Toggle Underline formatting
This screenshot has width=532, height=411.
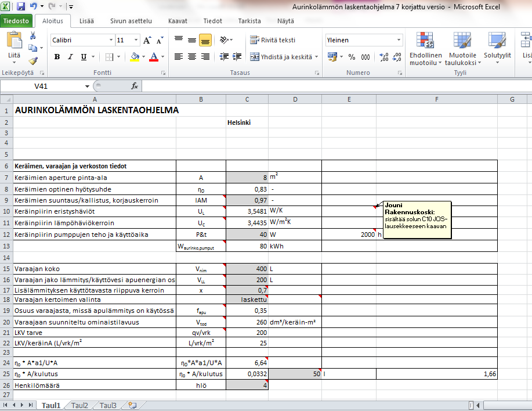pyautogui.click(x=84, y=57)
